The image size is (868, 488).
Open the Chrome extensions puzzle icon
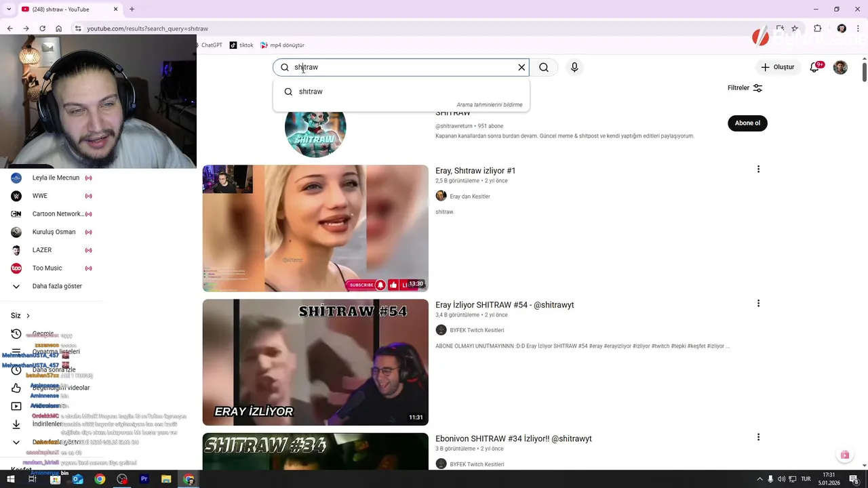[817, 28]
